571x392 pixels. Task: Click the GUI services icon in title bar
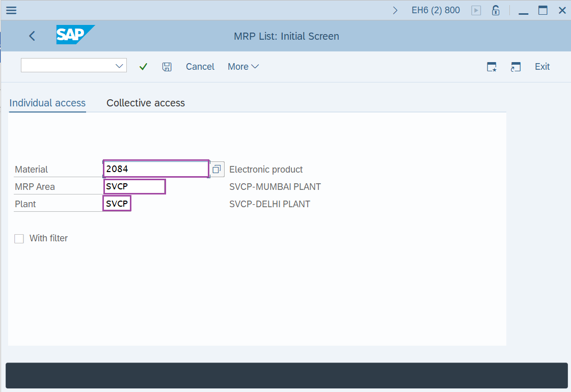(x=476, y=10)
